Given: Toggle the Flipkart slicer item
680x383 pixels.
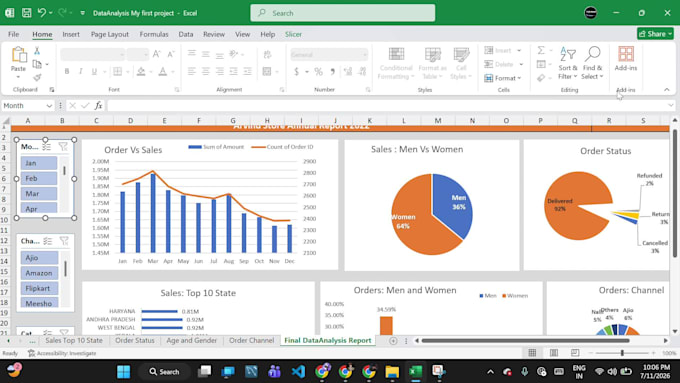Looking at the screenshot, I should pyautogui.click(x=39, y=288).
